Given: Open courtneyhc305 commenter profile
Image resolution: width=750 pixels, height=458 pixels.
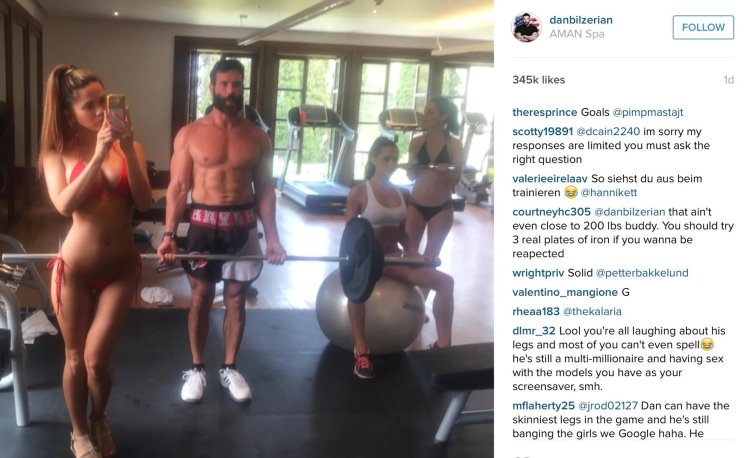Looking at the screenshot, I should [551, 212].
